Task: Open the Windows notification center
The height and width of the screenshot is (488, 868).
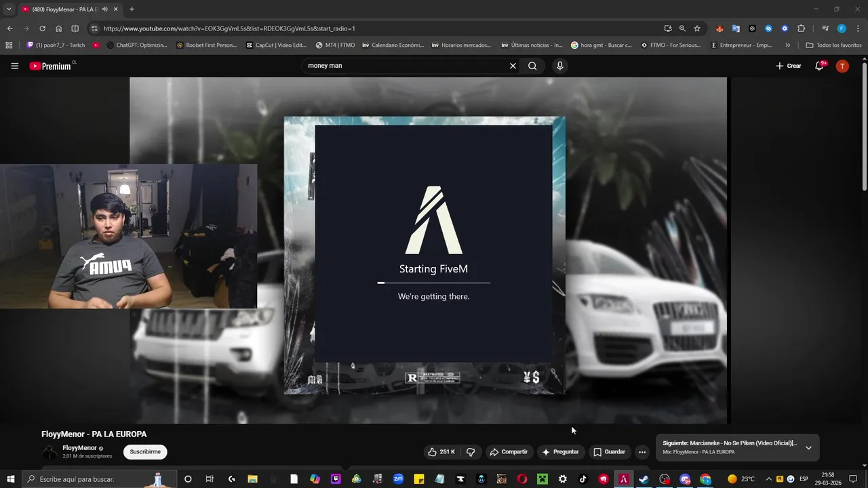Action: pyautogui.click(x=853, y=479)
